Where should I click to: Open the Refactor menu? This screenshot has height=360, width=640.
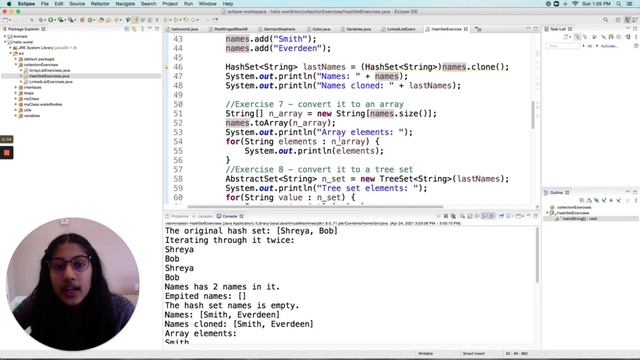(100, 4)
